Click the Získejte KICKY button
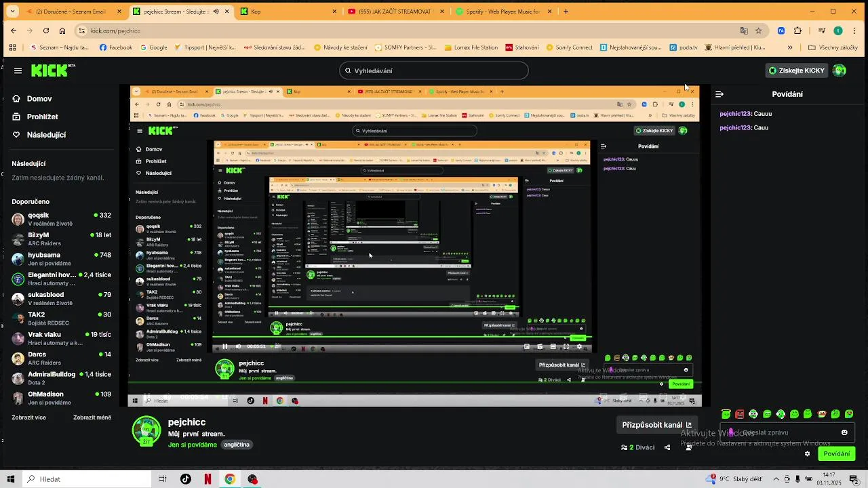The width and height of the screenshot is (868, 488). 797,70
